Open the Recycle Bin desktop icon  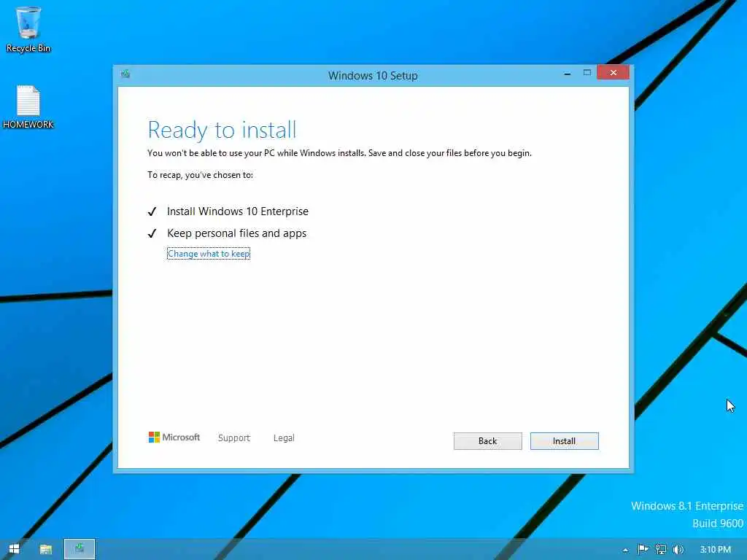[x=28, y=29]
